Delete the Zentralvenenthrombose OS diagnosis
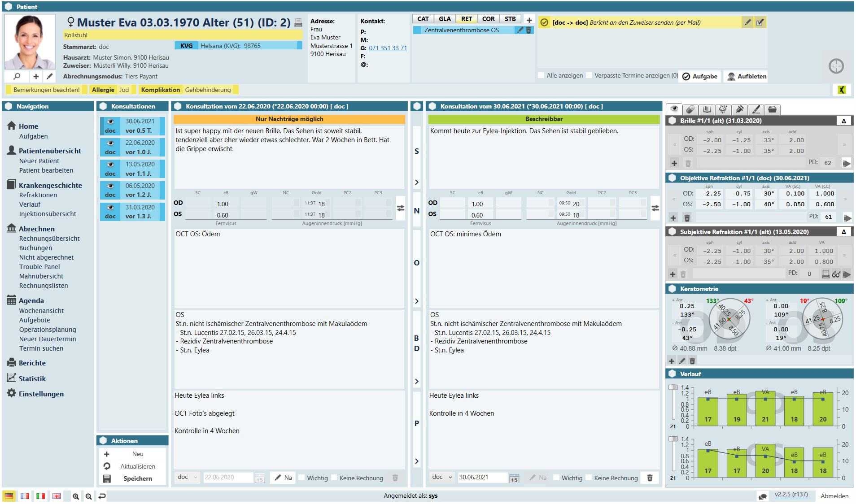856x504 pixels. [x=528, y=30]
